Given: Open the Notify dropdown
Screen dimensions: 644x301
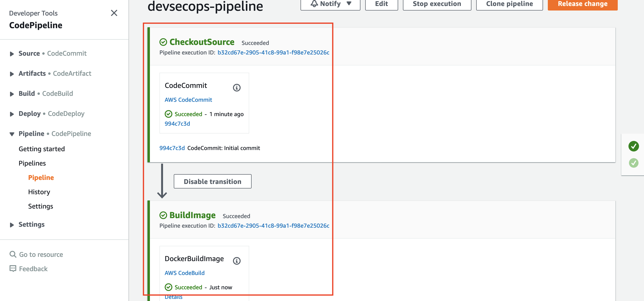Looking at the screenshot, I should 330,4.
